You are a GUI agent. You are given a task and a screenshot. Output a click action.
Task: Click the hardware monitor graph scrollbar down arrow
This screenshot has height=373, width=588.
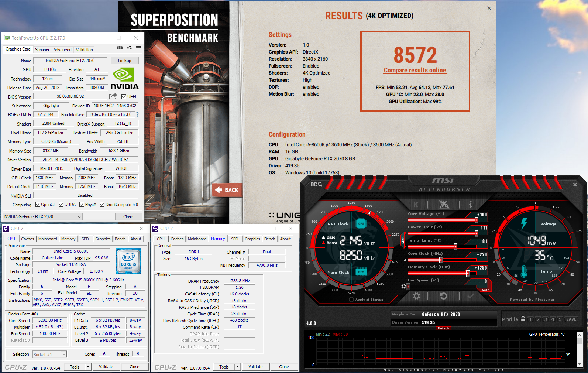click(580, 364)
